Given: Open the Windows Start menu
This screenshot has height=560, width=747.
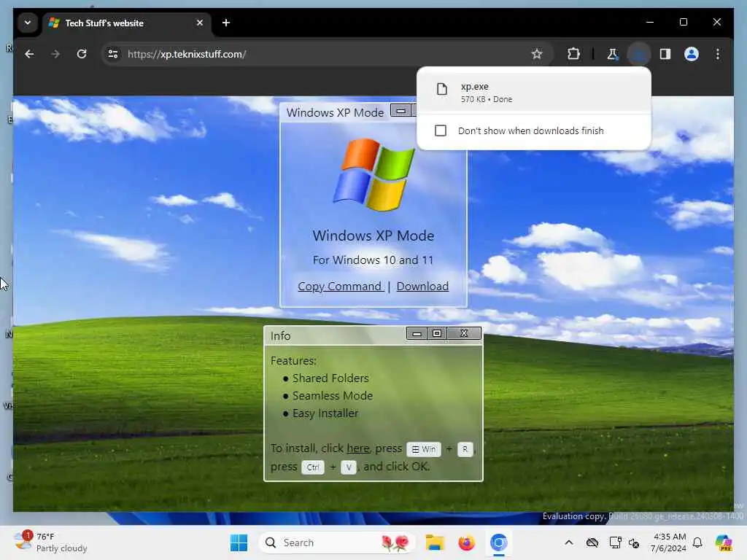Looking at the screenshot, I should (x=239, y=542).
